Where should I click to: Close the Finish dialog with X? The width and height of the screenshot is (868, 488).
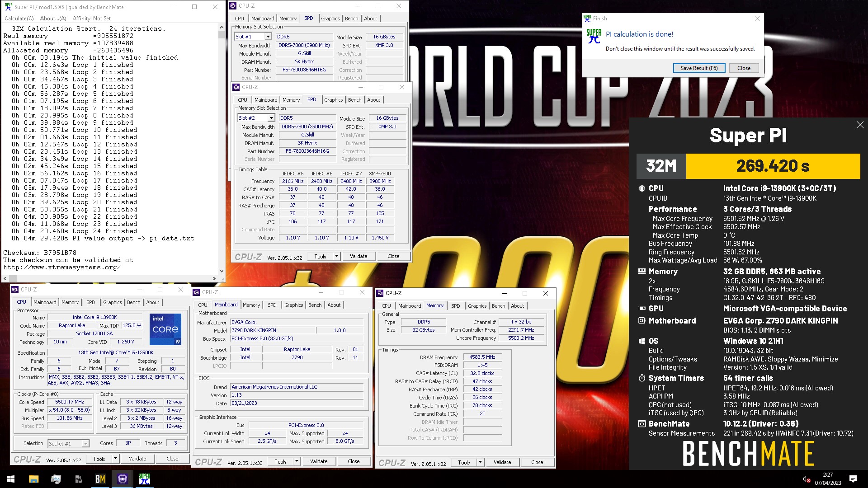757,19
